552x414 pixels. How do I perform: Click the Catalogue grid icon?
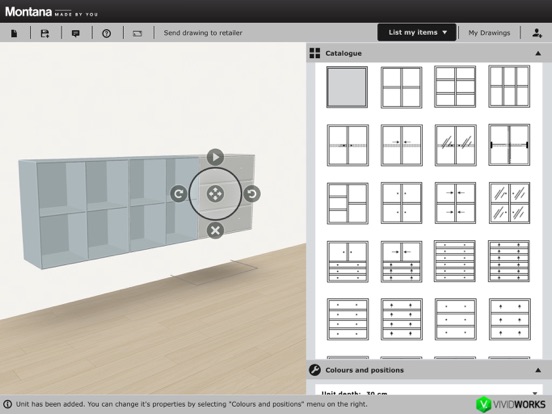(x=315, y=53)
